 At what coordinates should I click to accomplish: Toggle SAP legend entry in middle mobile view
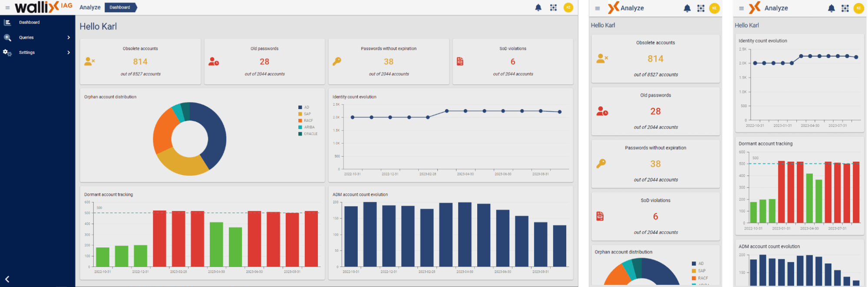click(699, 271)
